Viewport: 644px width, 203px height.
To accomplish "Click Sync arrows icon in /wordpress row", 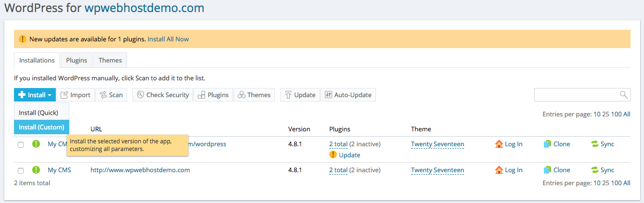I will click(x=595, y=144).
